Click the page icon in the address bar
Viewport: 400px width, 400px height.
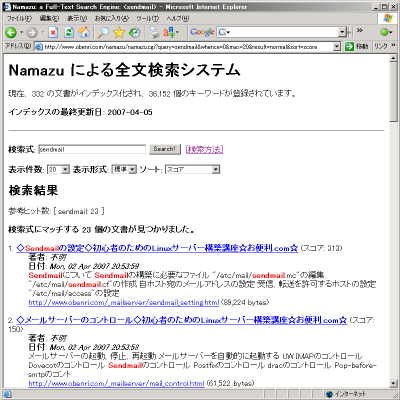pyautogui.click(x=39, y=46)
